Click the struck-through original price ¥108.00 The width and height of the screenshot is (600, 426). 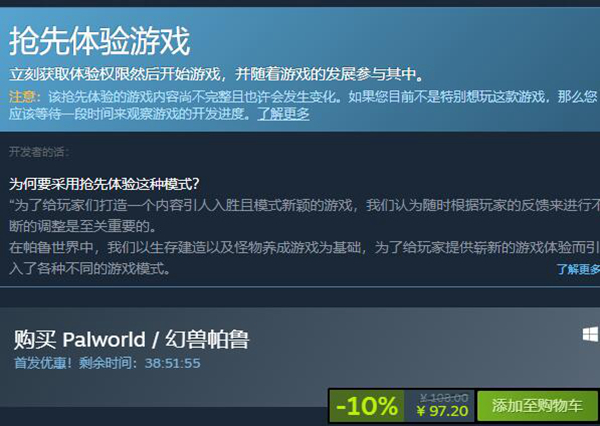click(444, 398)
